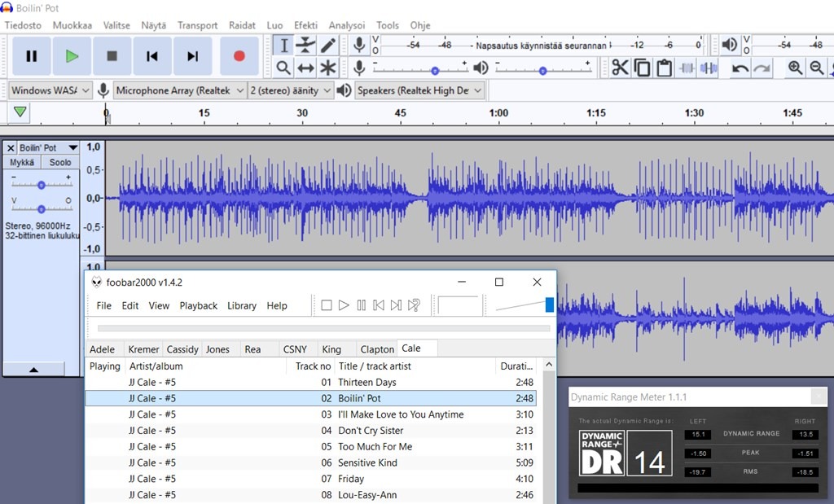Viewport: 834px width, 504px height.
Task: Click the recording meter microphone icon
Action: point(359,46)
